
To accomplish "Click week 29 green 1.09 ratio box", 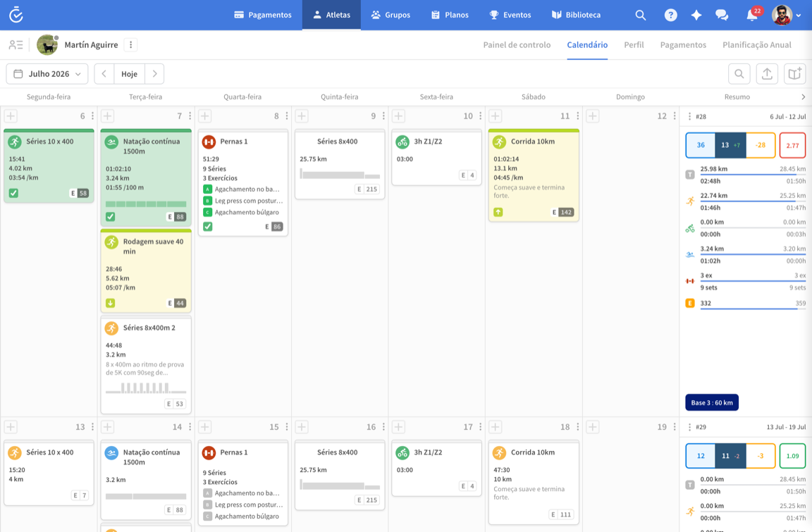I will [x=792, y=456].
